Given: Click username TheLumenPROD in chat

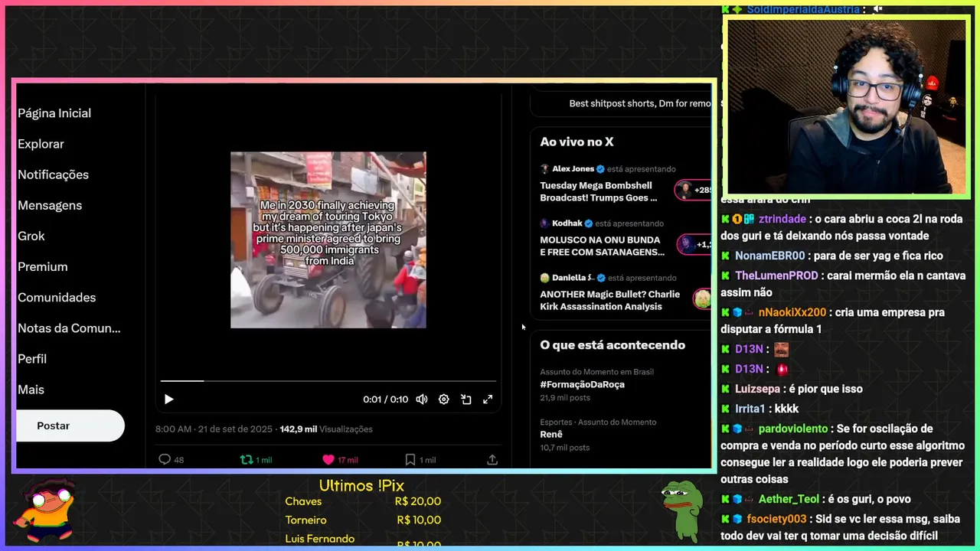Looking at the screenshot, I should [776, 275].
